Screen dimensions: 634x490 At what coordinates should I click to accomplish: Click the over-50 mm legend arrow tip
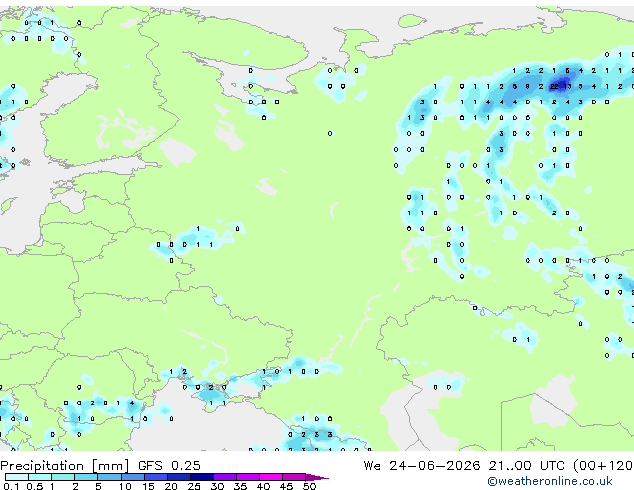pos(317,477)
